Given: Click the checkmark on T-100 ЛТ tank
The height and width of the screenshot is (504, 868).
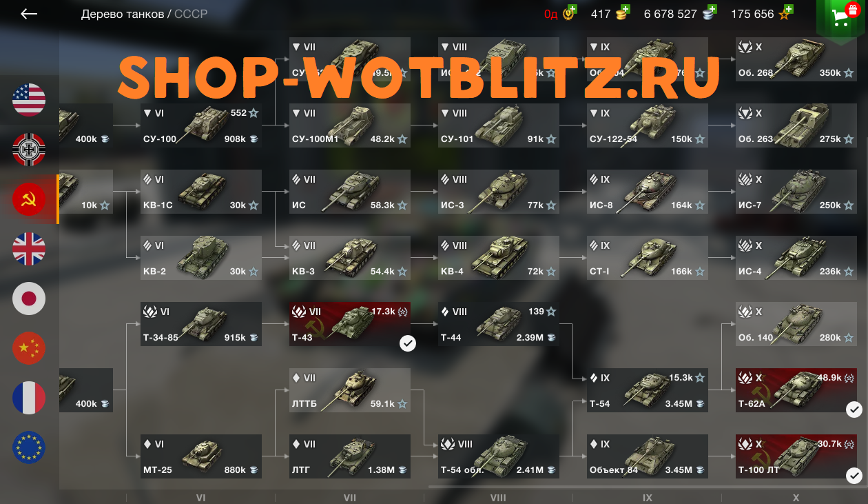Looking at the screenshot, I should point(854,475).
